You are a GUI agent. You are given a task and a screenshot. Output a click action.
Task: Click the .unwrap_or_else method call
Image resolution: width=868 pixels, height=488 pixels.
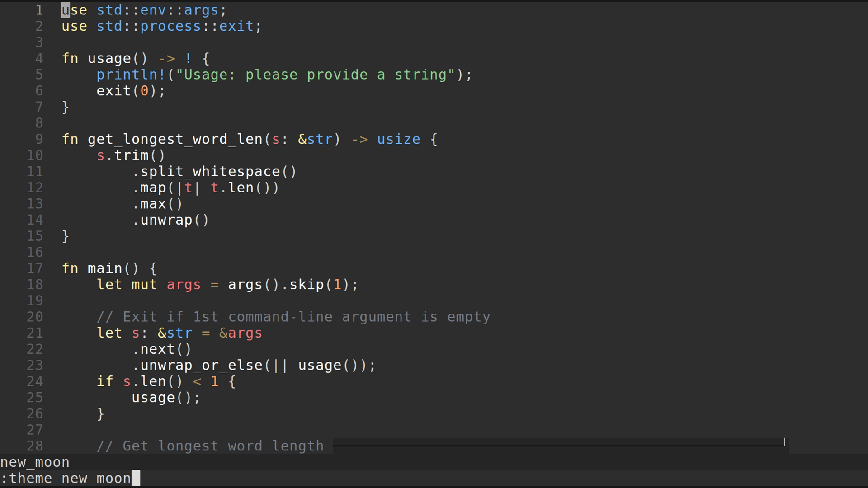[201, 365]
